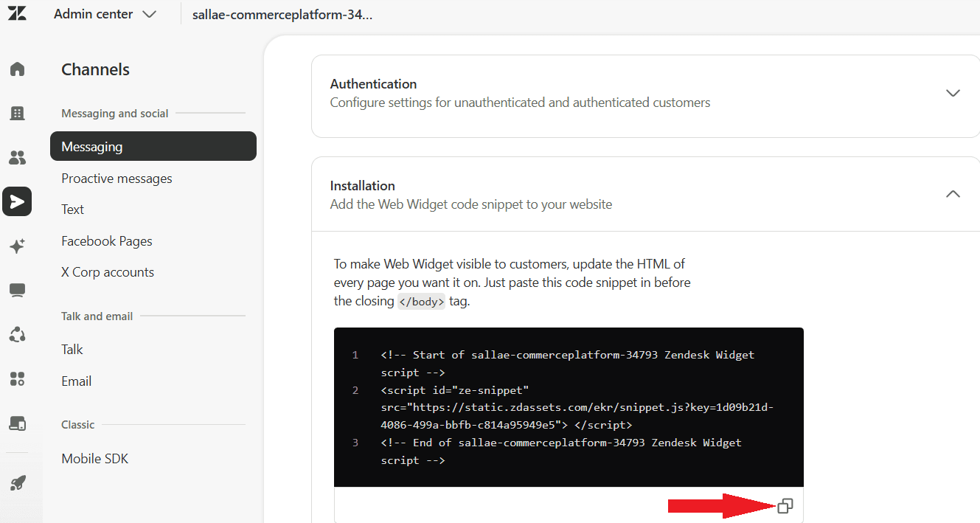Viewport: 980px width, 523px height.
Task: Click the "Messaging and social" section label
Action: [115, 114]
